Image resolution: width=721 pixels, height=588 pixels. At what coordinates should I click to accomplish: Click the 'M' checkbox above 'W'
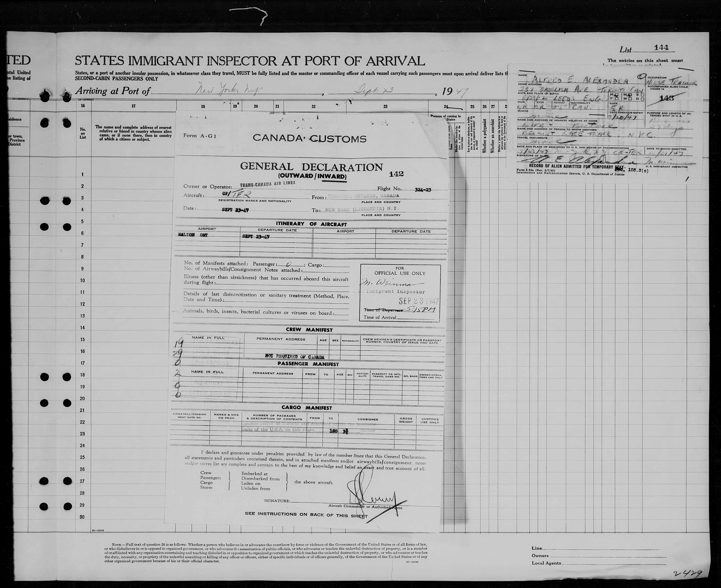[630, 95]
